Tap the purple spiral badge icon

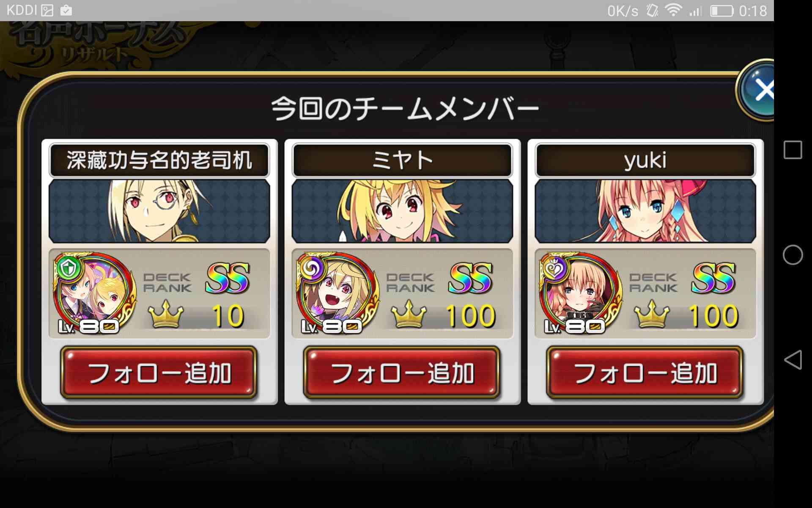tap(311, 267)
